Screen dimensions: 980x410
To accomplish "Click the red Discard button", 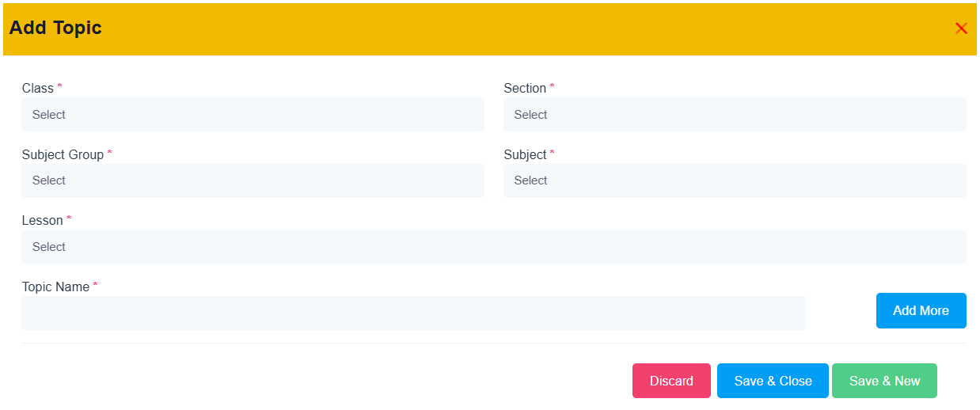I will pos(671,381).
